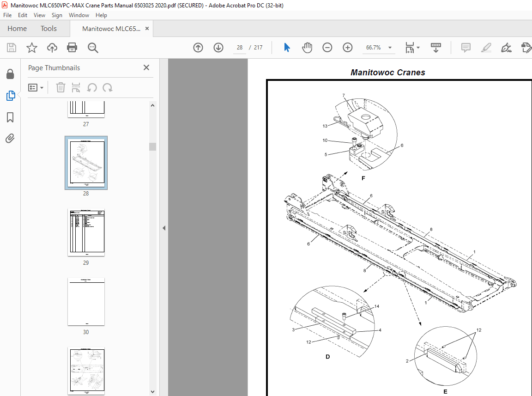The image size is (532, 396).
Task: Click the Share file via link icon
Action: (52, 48)
